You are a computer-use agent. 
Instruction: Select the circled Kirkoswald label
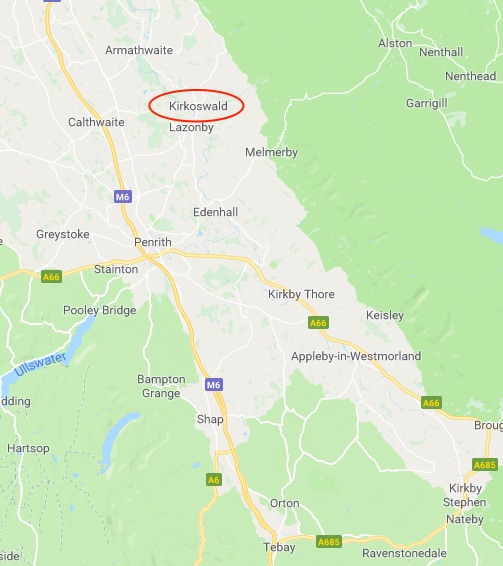(198, 106)
